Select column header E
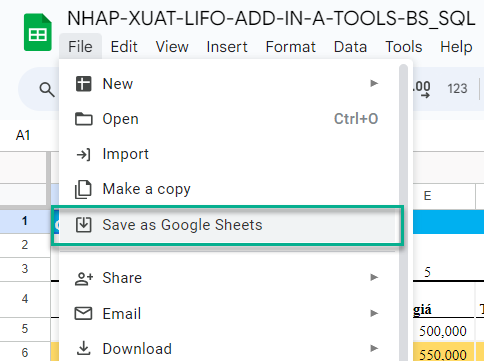This screenshot has height=361, width=484. click(444, 196)
